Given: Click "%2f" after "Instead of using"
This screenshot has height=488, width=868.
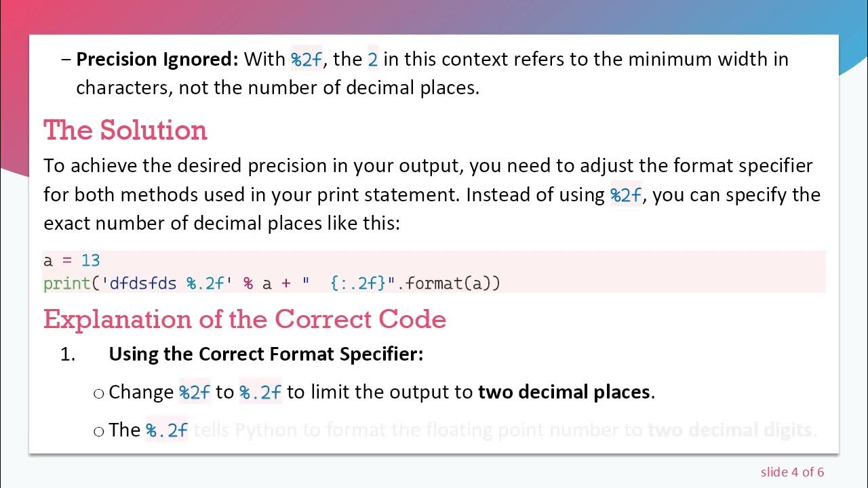Looking at the screenshot, I should click(x=626, y=195).
